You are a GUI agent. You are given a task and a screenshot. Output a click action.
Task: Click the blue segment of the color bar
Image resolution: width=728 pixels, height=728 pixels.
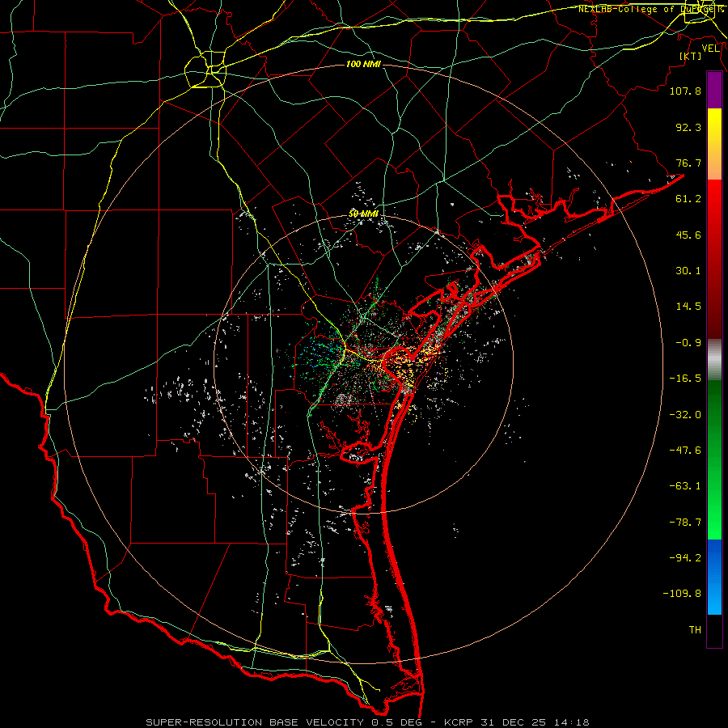point(714,577)
